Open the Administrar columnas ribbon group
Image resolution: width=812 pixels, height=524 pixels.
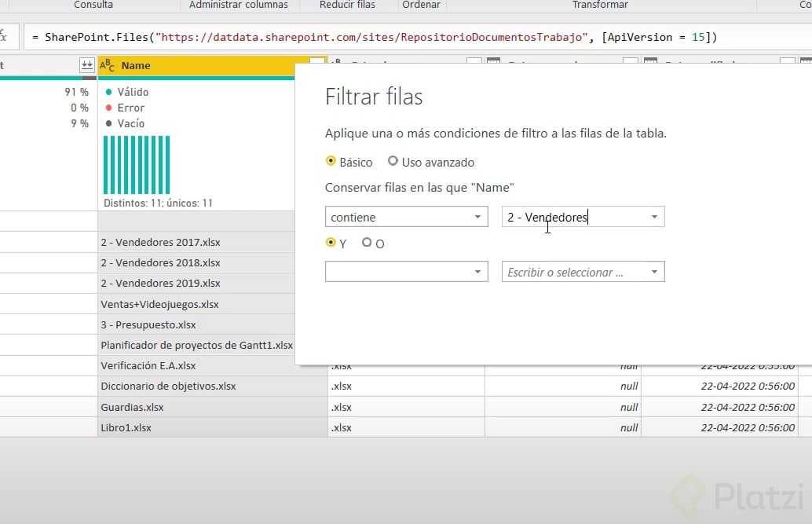click(x=238, y=5)
